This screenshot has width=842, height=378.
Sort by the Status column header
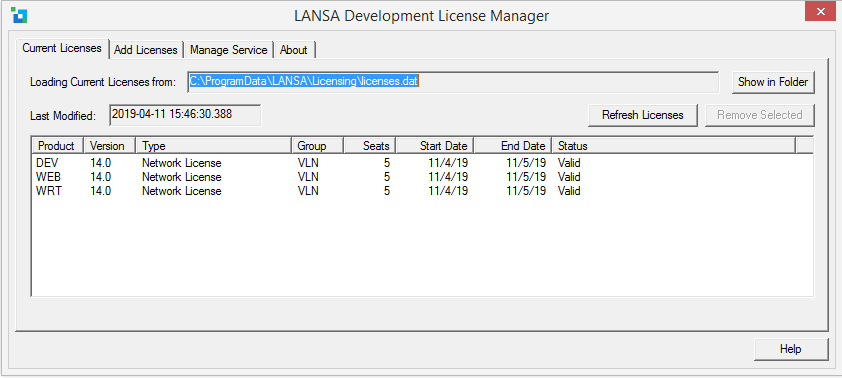(x=673, y=146)
